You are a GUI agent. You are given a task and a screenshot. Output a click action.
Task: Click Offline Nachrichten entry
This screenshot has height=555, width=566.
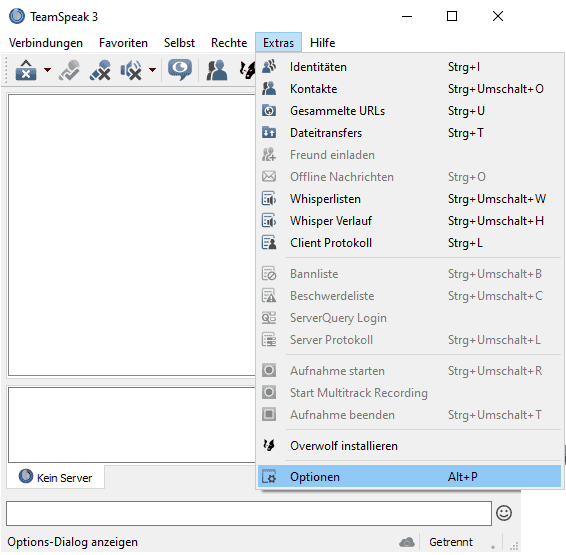pyautogui.click(x=409, y=177)
